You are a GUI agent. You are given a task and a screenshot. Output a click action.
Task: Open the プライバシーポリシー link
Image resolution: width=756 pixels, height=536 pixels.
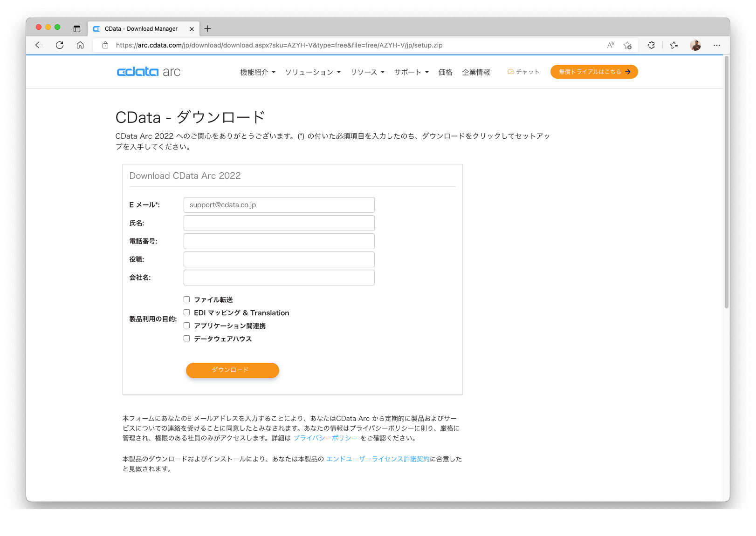(x=325, y=438)
